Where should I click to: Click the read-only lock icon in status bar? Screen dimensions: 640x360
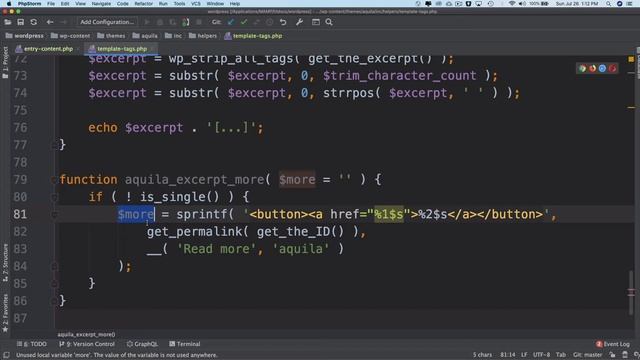(612, 355)
